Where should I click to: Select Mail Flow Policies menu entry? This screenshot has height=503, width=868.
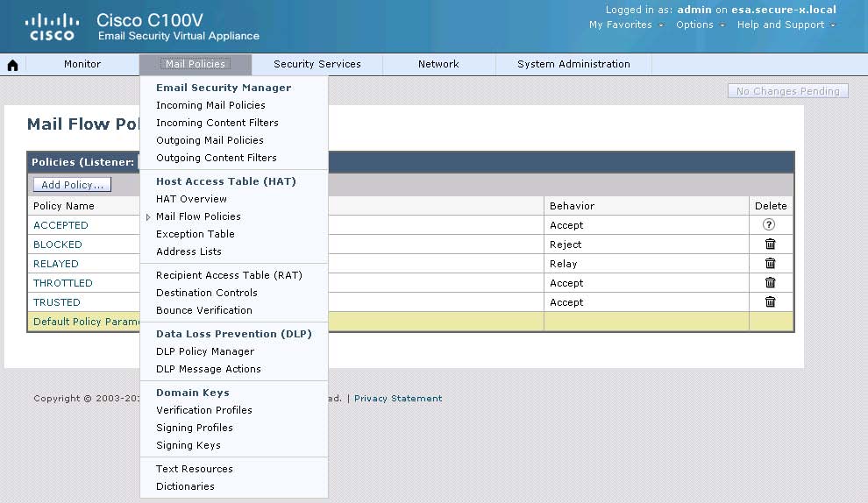pos(198,217)
